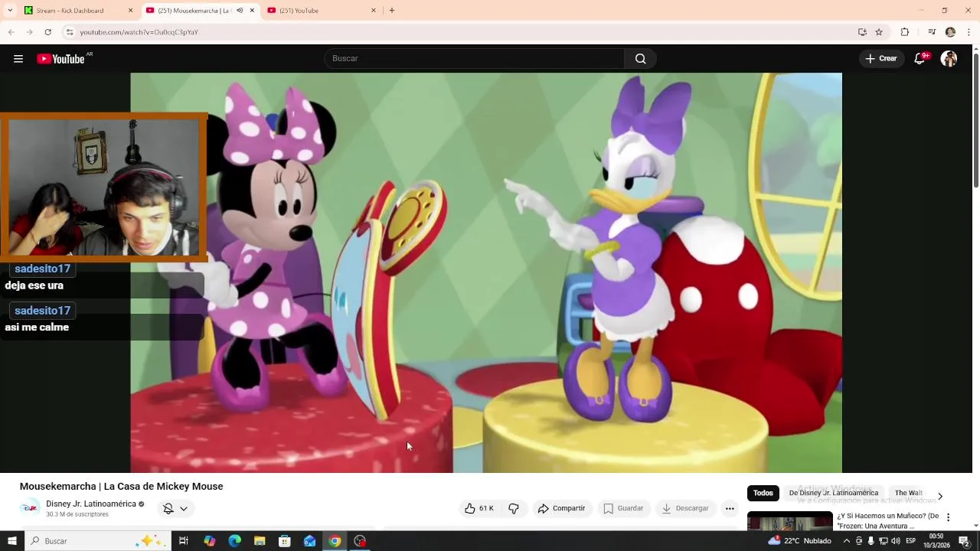Toggle system volume icon in tray
The height and width of the screenshot is (551, 980).
[895, 541]
